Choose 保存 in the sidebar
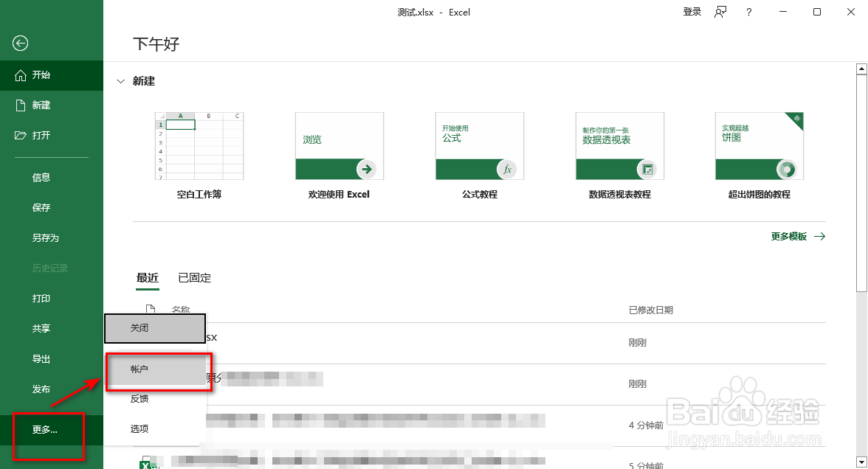The image size is (868, 469). pyautogui.click(x=52, y=208)
